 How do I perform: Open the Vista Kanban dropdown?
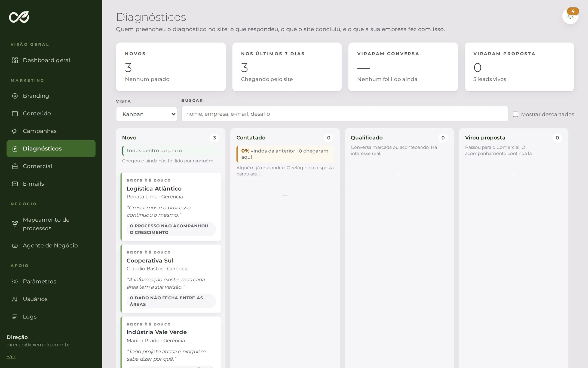146,114
